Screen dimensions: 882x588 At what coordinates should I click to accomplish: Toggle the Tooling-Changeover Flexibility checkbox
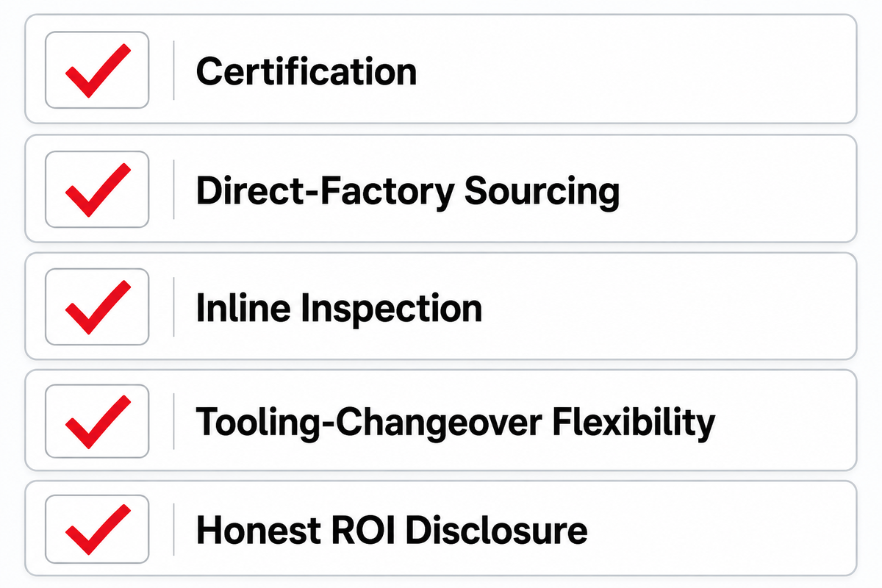coord(97,420)
